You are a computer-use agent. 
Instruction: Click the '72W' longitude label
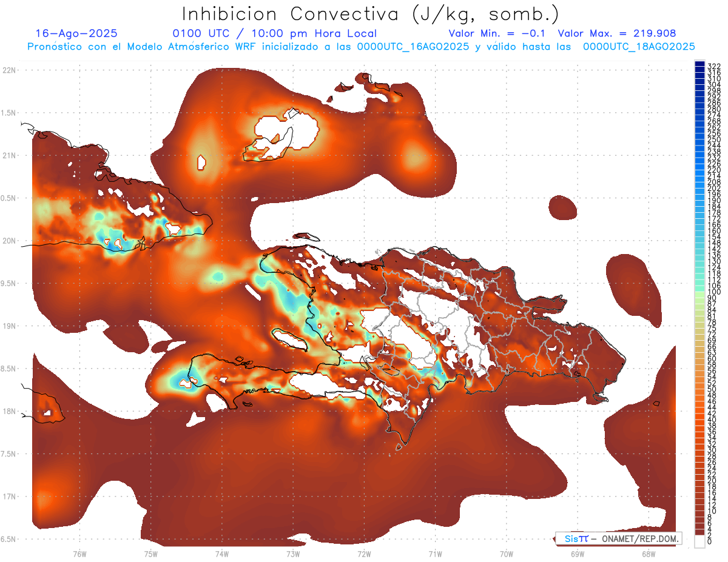(364, 554)
